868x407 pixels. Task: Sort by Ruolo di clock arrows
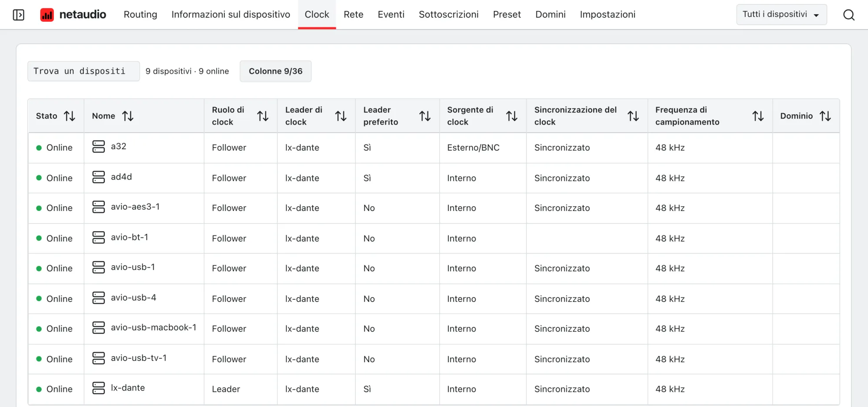[x=263, y=116]
